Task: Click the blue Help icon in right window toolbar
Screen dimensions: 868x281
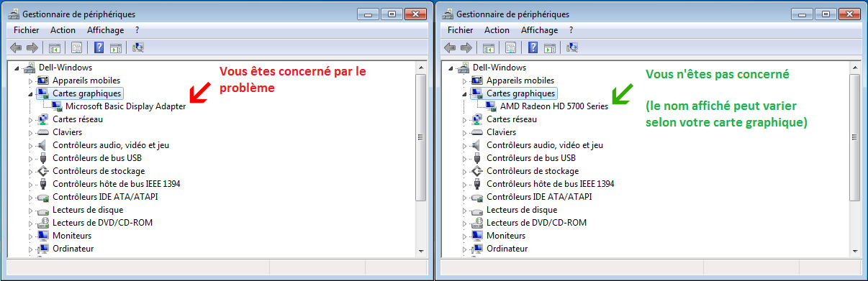Action: (x=533, y=47)
